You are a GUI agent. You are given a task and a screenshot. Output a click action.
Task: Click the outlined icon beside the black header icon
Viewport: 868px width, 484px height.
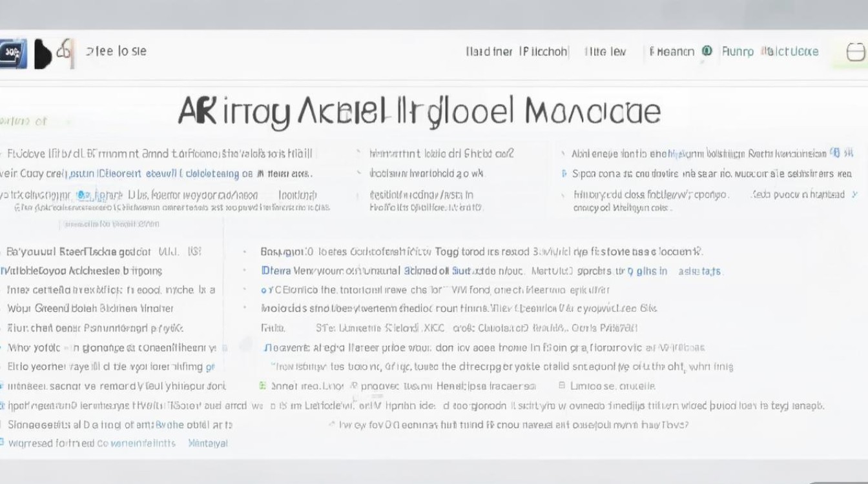[x=64, y=52]
